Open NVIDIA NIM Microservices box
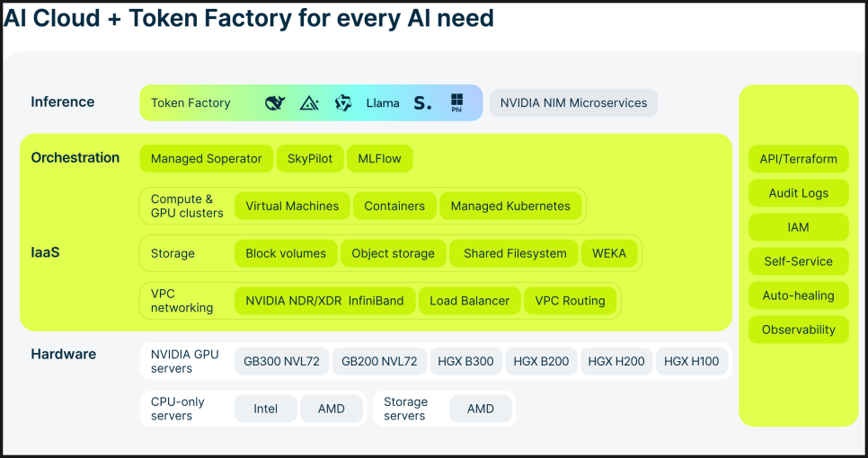 point(573,103)
